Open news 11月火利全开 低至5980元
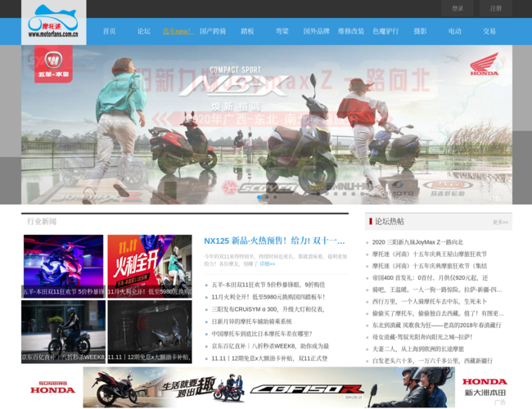532x409 pixels. point(268,297)
